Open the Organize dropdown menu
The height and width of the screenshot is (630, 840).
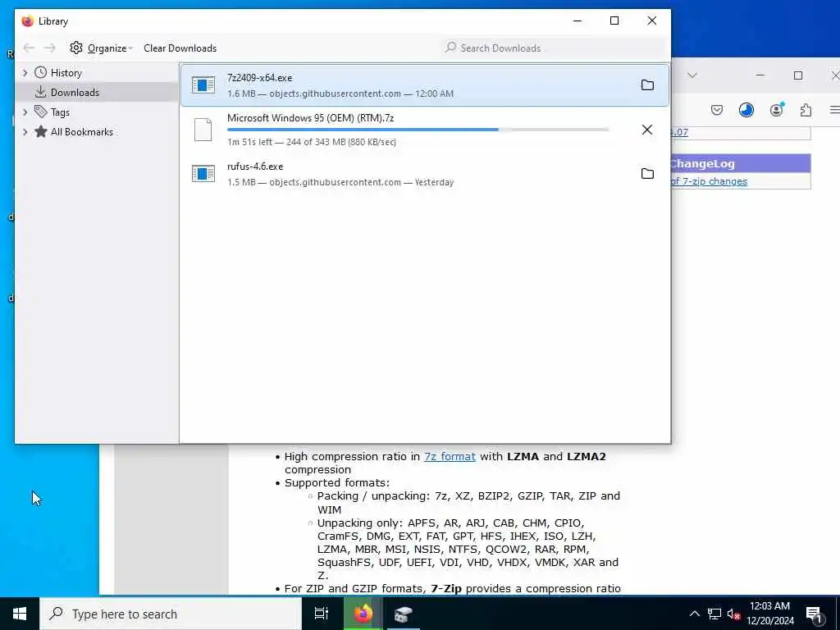coord(101,48)
